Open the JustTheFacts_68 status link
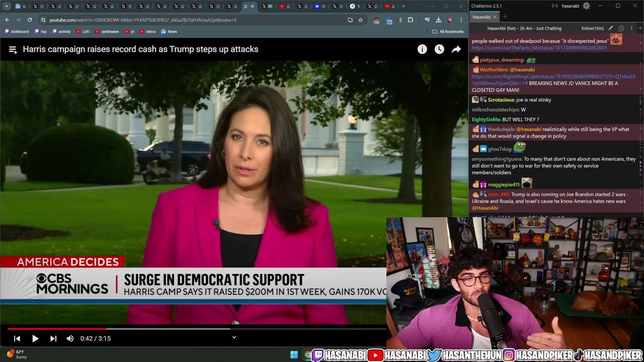This screenshot has height=362, width=644. click(x=539, y=48)
